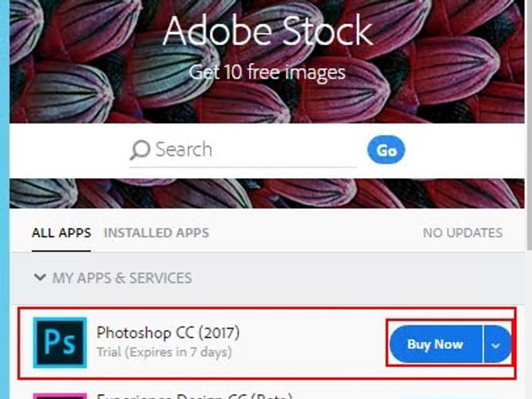532x399 pixels.
Task: Switch to the Installed Apps tab
Action: (x=156, y=233)
